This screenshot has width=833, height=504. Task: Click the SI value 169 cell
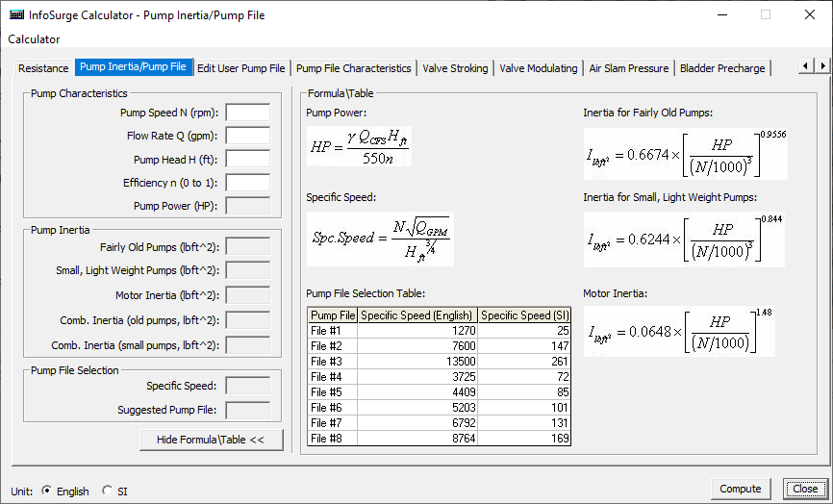click(524, 439)
